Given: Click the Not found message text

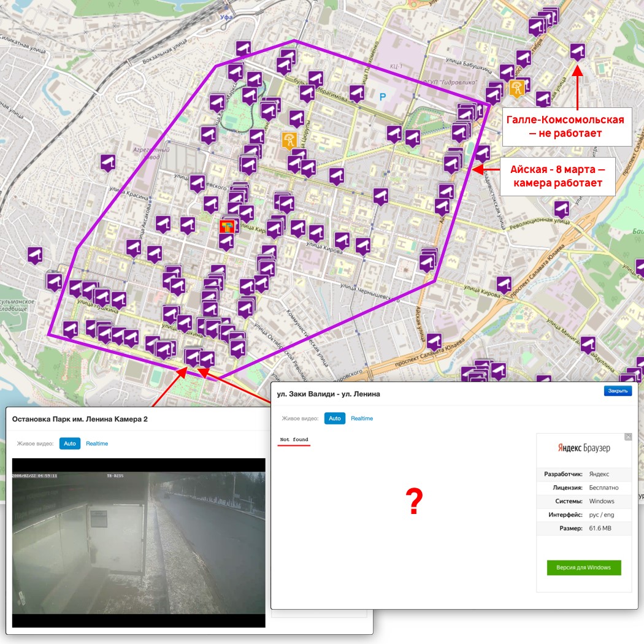Looking at the screenshot, I should click(294, 440).
